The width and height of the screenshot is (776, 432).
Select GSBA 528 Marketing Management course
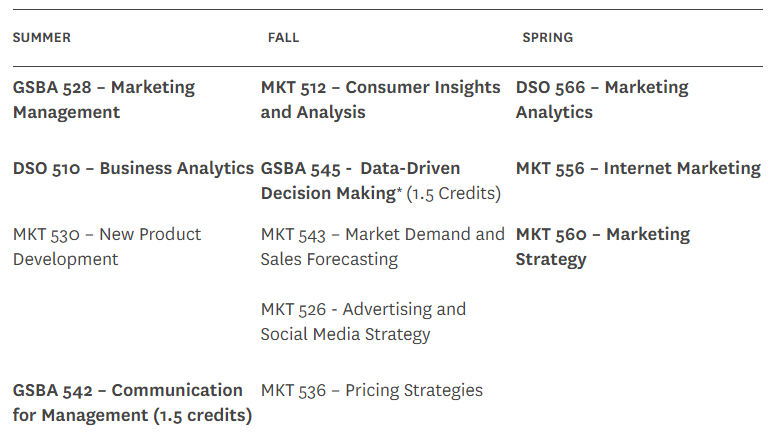click(104, 99)
